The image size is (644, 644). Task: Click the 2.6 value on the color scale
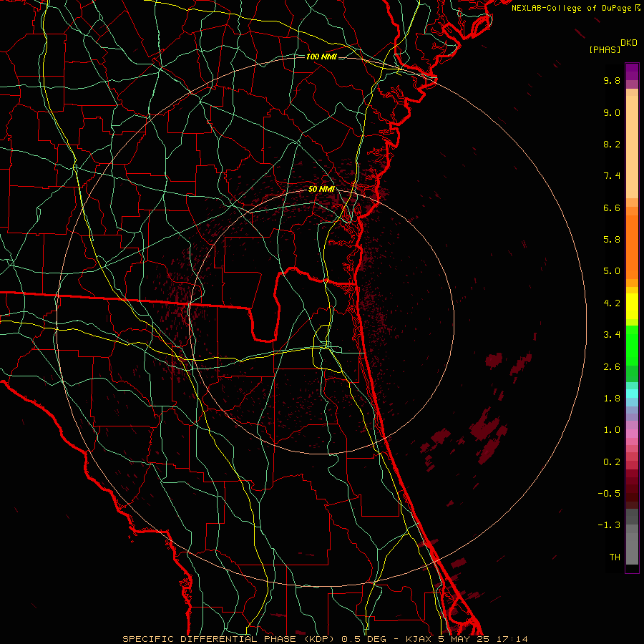pyautogui.click(x=612, y=367)
